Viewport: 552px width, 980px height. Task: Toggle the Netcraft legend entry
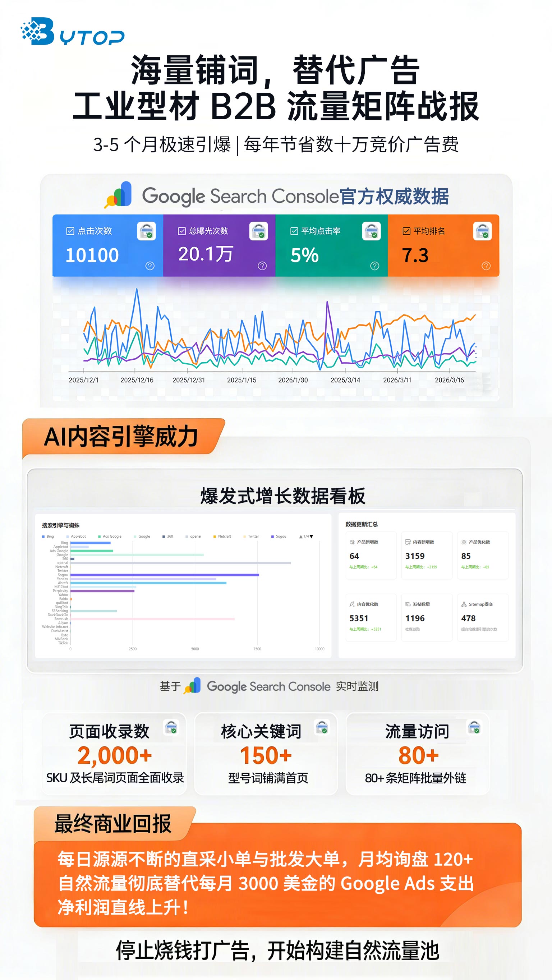pos(222,537)
